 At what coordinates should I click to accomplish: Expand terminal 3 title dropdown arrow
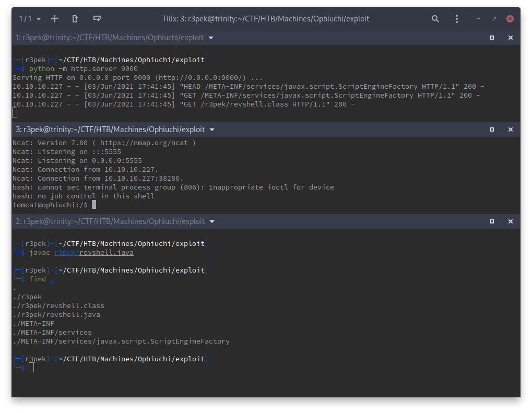(x=211, y=129)
